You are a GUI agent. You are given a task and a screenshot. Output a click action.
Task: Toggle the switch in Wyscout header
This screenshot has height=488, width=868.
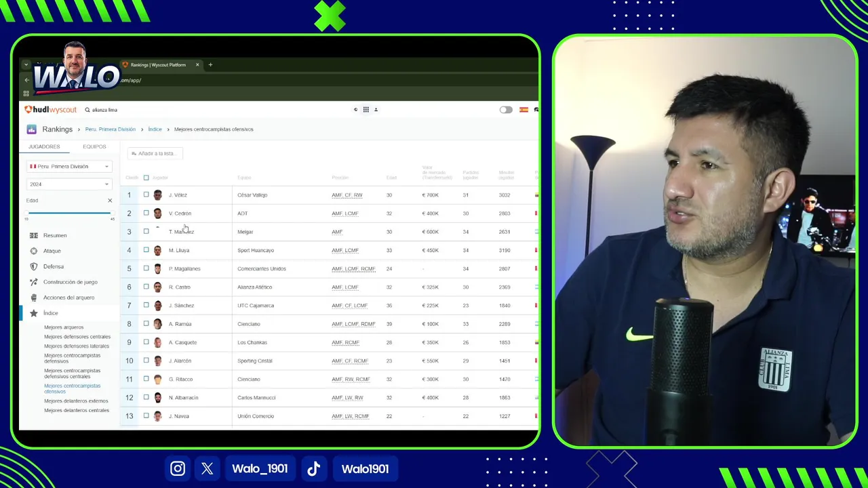tap(506, 110)
